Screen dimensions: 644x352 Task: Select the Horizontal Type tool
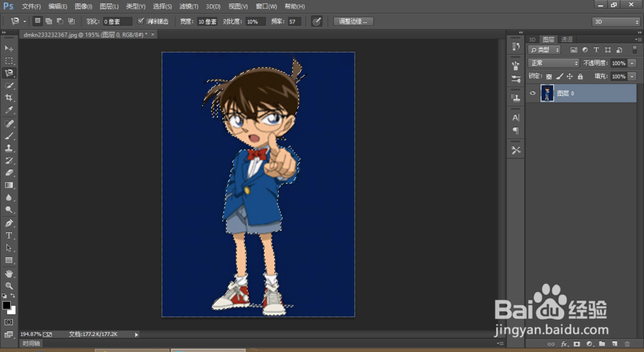point(8,235)
